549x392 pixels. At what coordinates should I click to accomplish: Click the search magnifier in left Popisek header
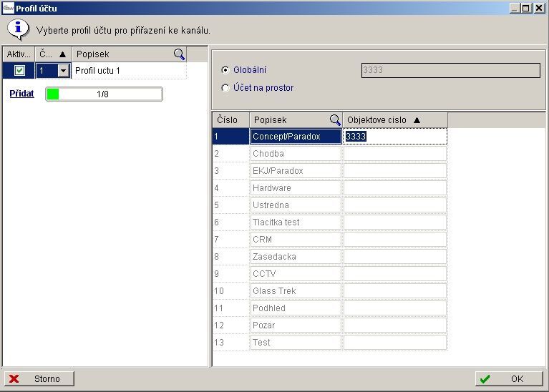[x=179, y=54]
